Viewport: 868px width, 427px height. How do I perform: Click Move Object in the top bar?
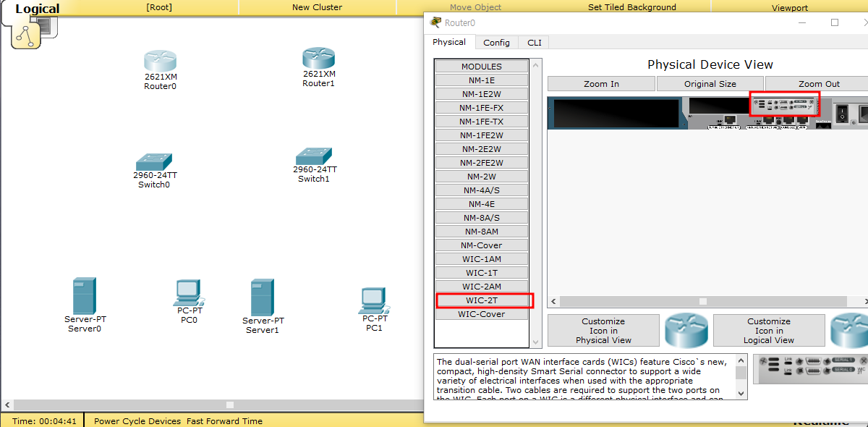(x=475, y=7)
